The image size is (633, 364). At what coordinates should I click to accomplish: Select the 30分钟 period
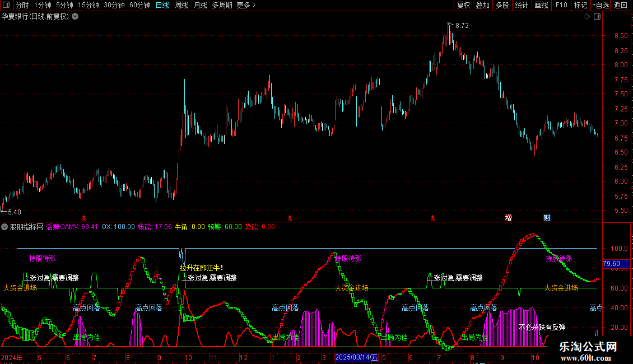click(114, 5)
